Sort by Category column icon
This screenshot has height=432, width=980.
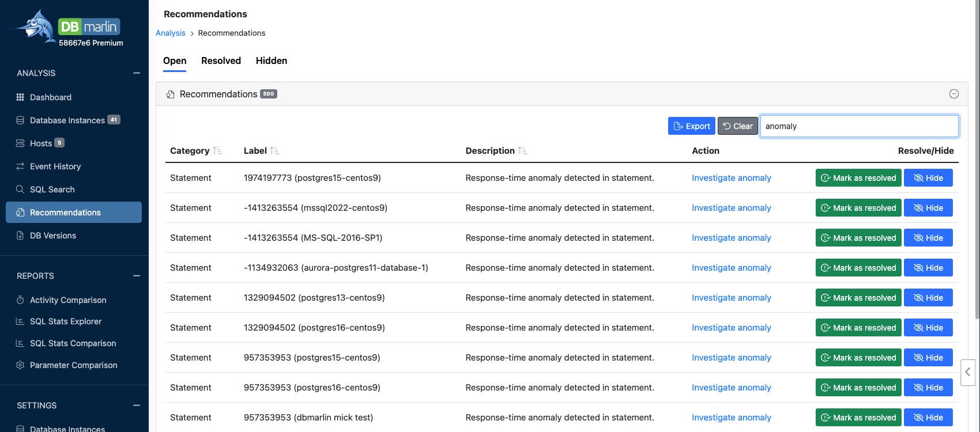pos(217,151)
